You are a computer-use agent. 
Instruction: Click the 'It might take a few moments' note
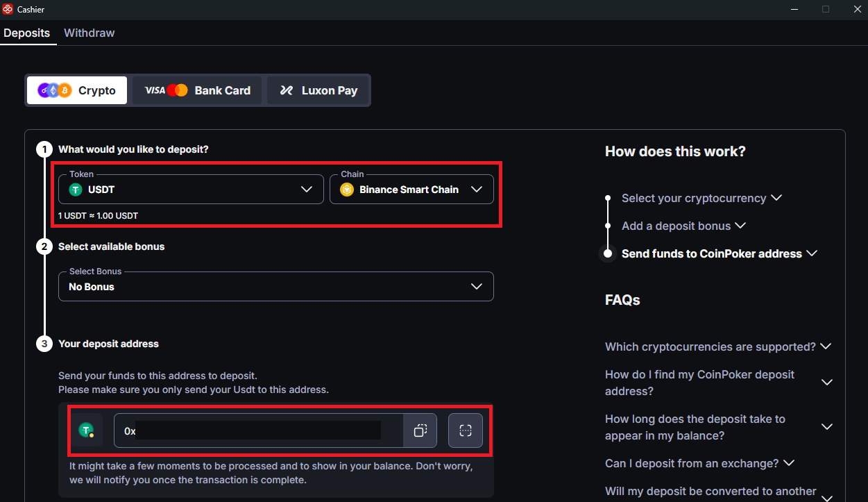(x=271, y=473)
